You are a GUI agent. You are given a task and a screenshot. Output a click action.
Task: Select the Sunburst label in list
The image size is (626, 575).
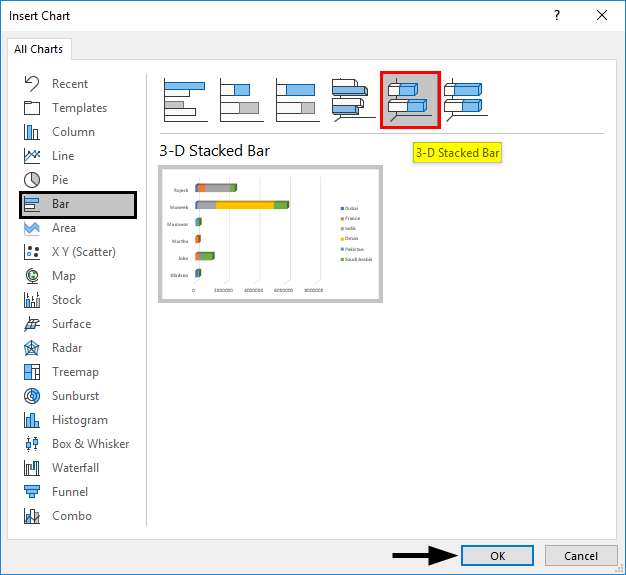(75, 396)
